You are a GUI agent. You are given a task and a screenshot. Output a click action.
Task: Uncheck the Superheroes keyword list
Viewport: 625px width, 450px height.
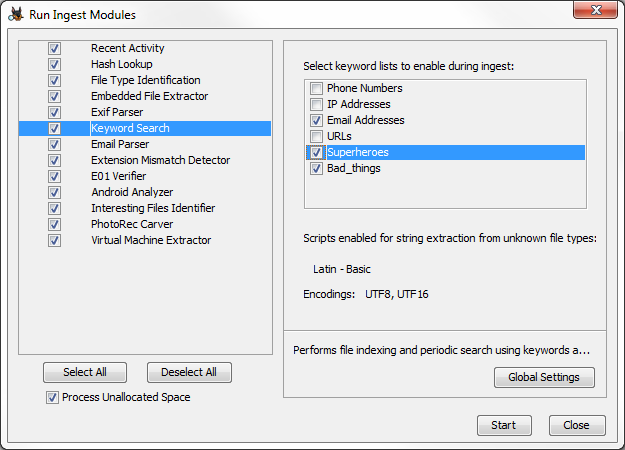pyautogui.click(x=316, y=152)
